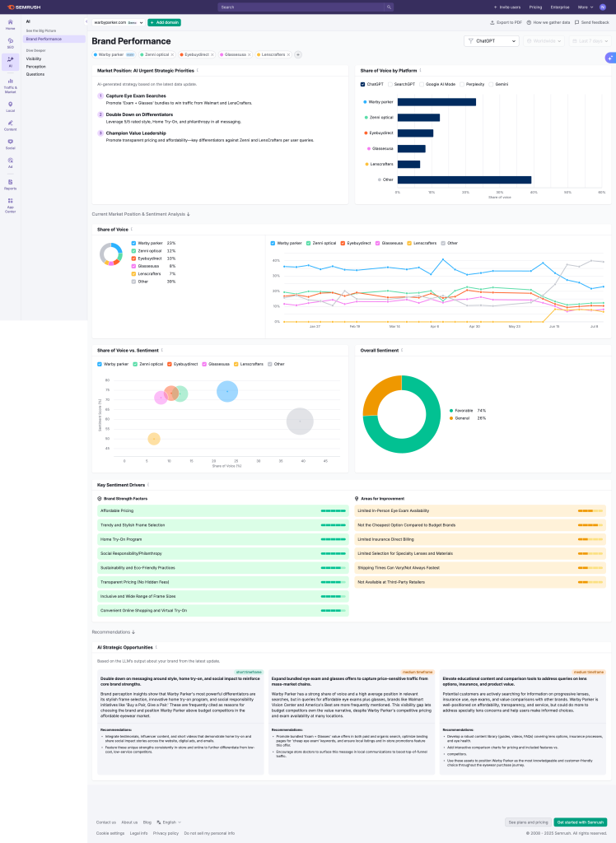Open the floating AI assistant sparkle button

(x=610, y=58)
